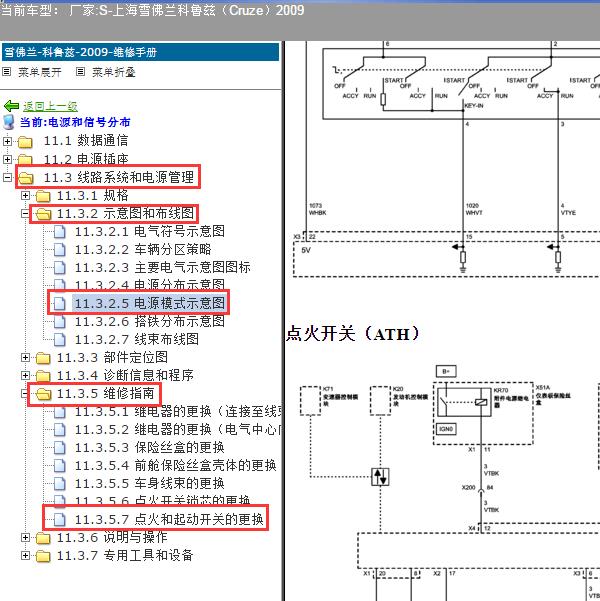Open 11.3.5.3 保险丝盒的更换 page
This screenshot has width=600, height=601.
pyautogui.click(x=150, y=447)
